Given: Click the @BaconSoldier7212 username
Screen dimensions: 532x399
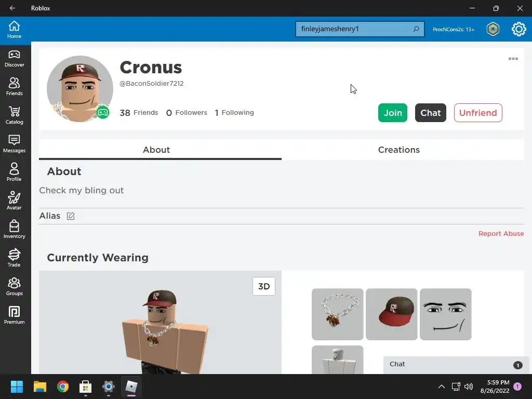Looking at the screenshot, I should point(152,84).
